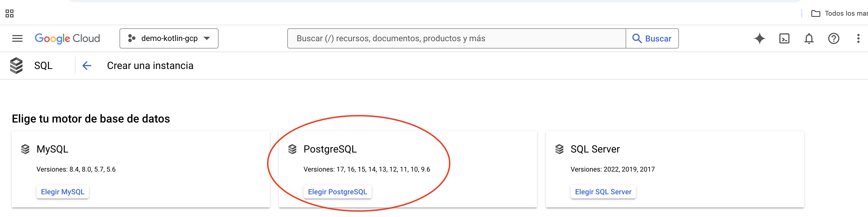This screenshot has height=217, width=868.
Task: Click MySQL versions text 8.4, 8.0
Action: (76, 169)
